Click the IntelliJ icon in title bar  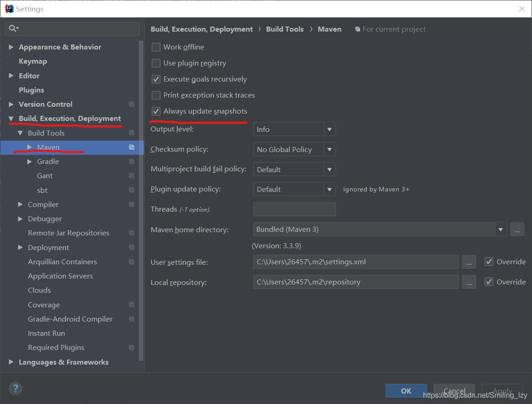tap(9, 9)
